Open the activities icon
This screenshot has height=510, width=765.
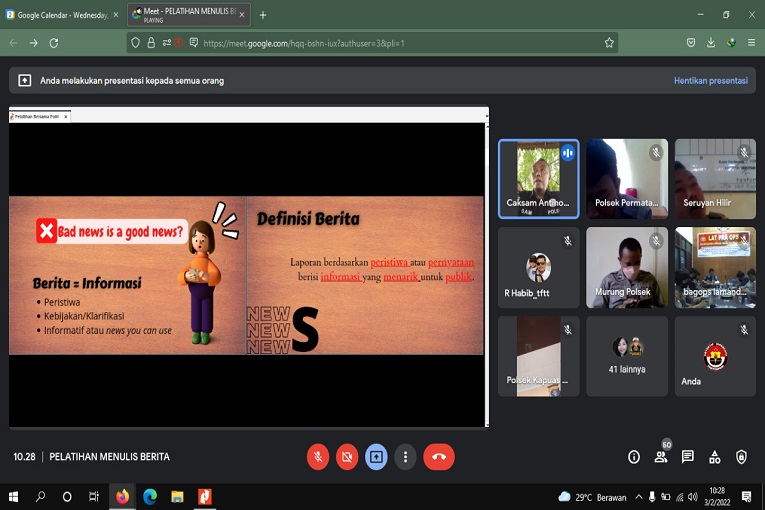point(715,457)
